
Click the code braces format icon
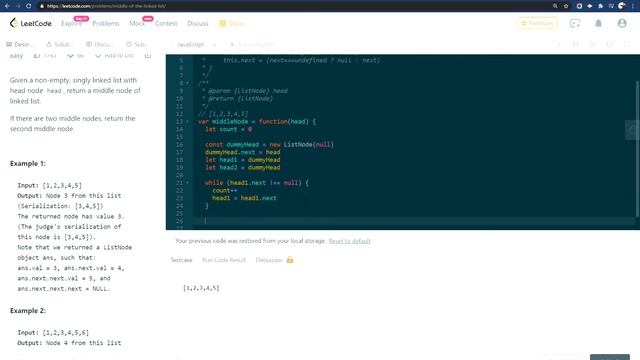click(576, 44)
